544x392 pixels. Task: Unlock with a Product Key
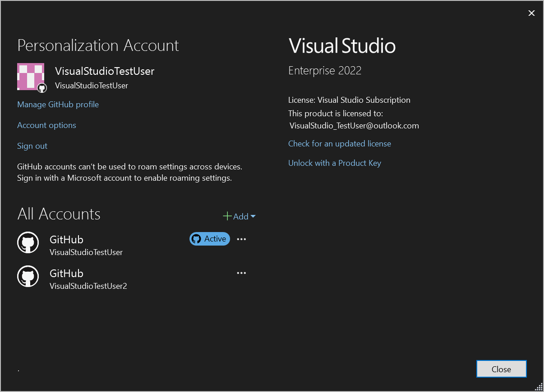pos(335,163)
